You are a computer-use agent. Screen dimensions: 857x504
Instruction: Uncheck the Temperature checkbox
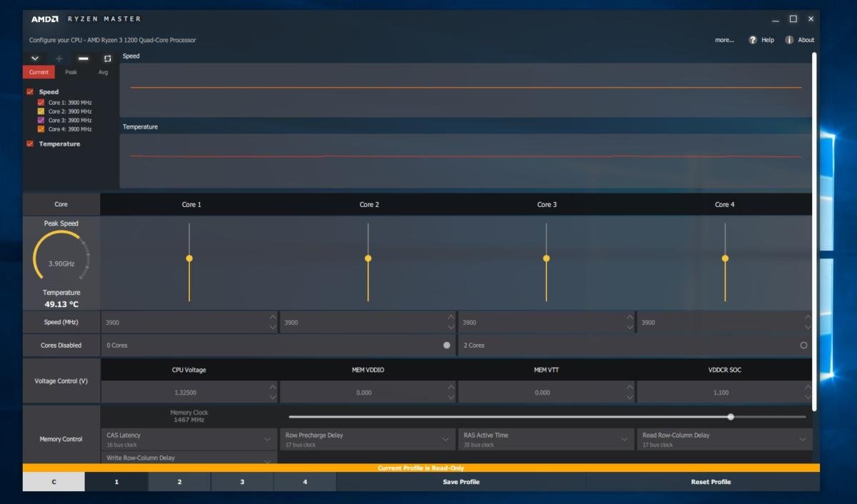[x=30, y=143]
